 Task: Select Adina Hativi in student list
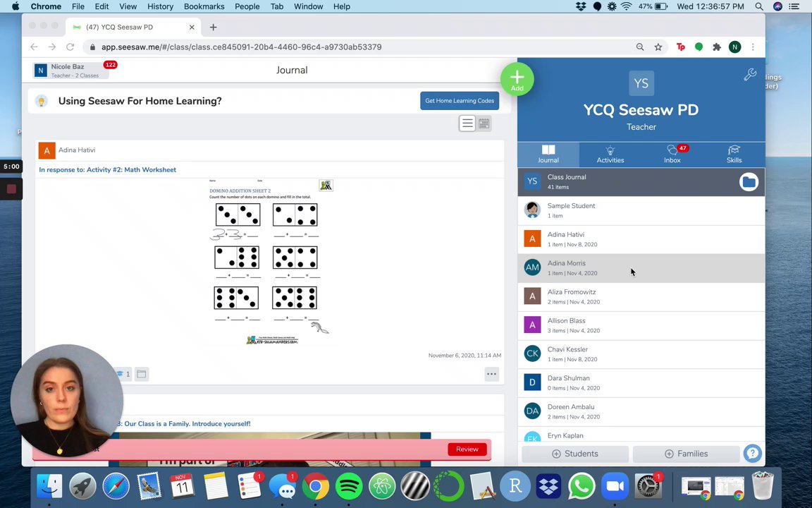(641, 239)
